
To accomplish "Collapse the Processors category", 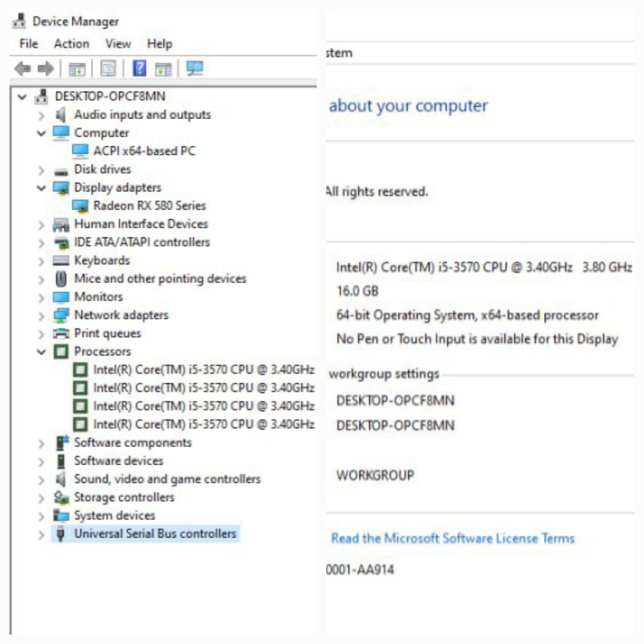I will [42, 352].
